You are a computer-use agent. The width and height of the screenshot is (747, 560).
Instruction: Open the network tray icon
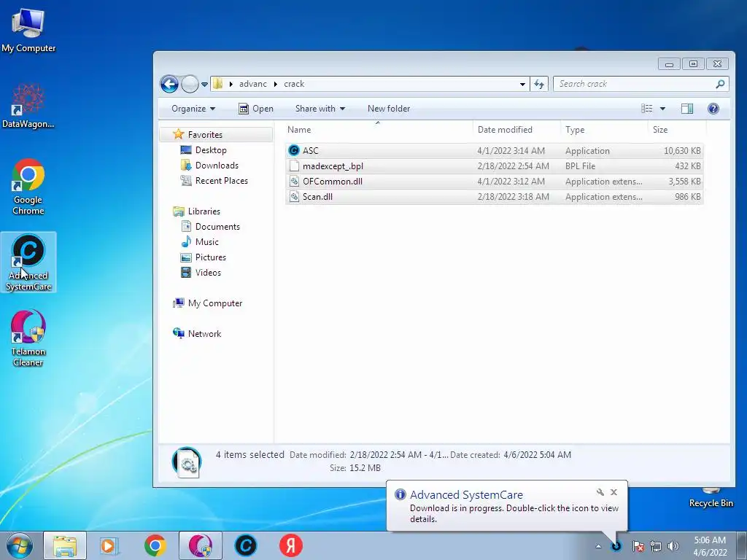[x=656, y=546]
